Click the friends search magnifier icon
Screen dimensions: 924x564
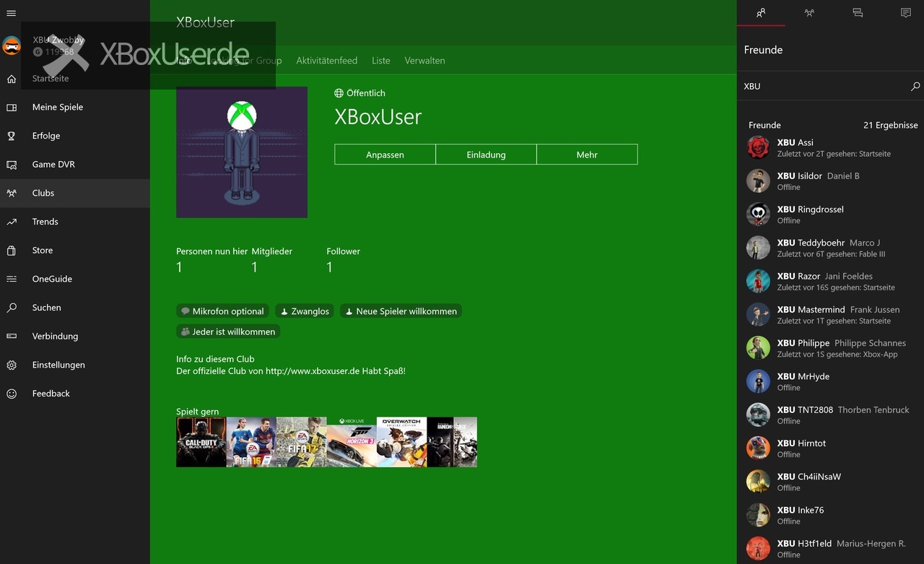(915, 86)
